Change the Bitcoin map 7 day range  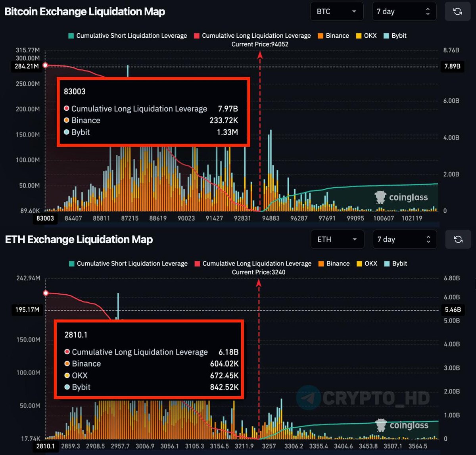404,12
